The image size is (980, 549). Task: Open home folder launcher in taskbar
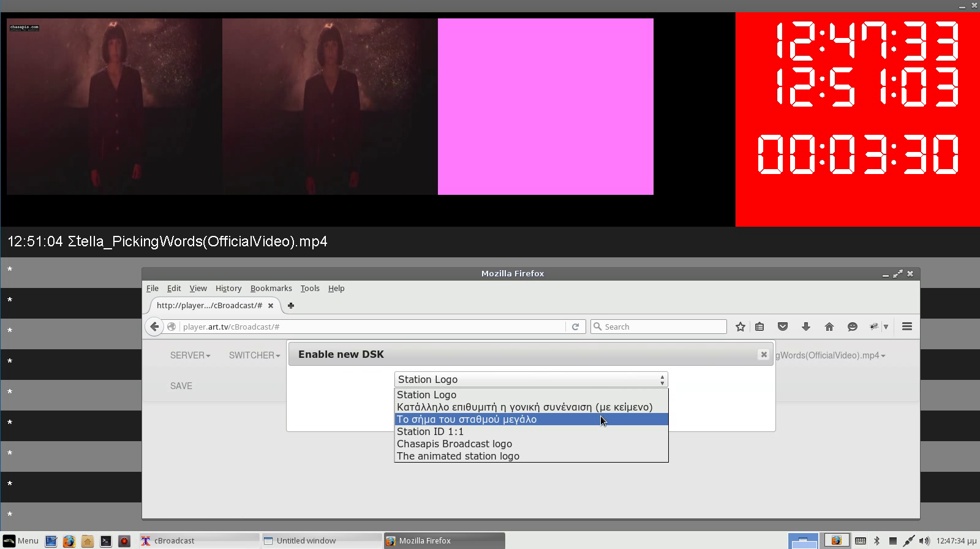[87, 541]
